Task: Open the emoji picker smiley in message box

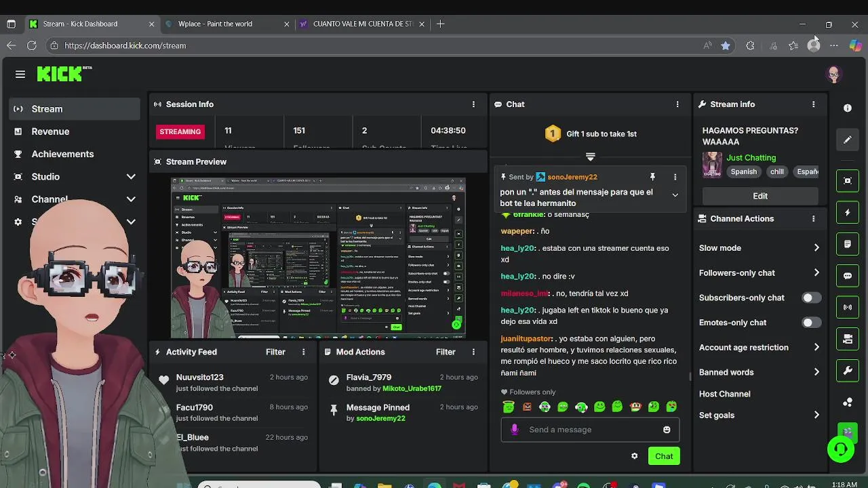Action: pos(667,430)
